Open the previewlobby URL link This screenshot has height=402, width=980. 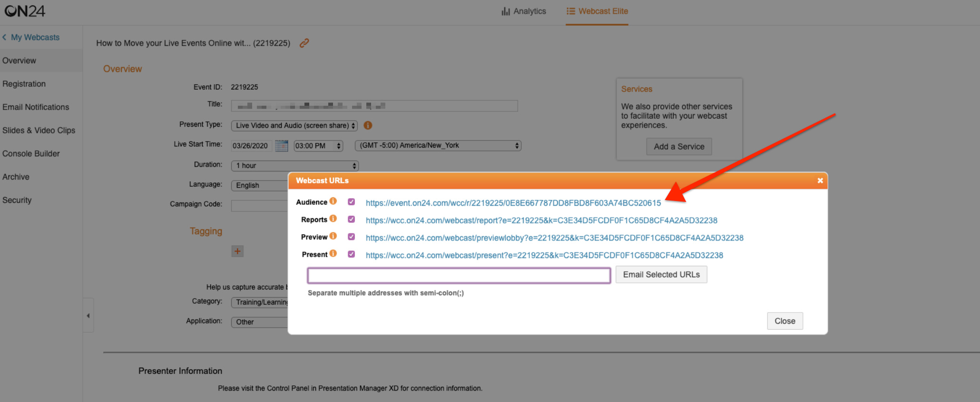click(554, 238)
